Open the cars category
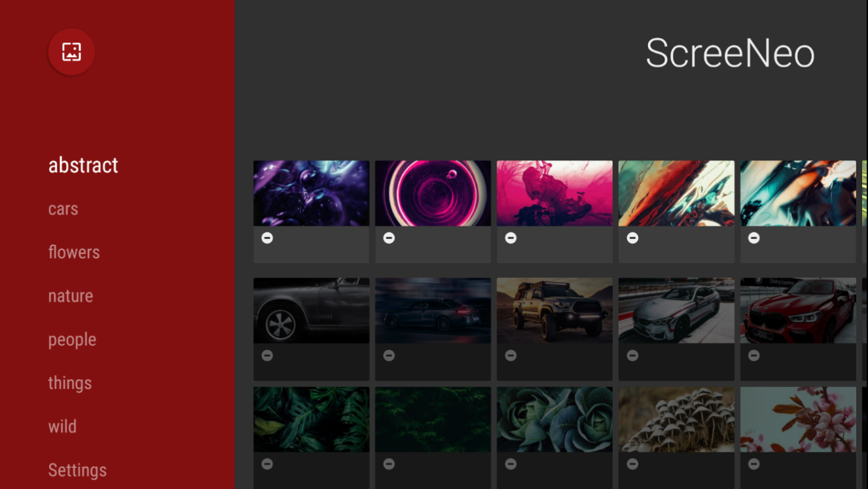 63,209
